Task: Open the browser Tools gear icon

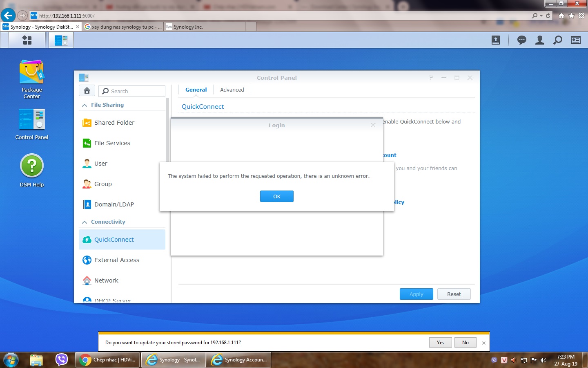Action: point(581,16)
